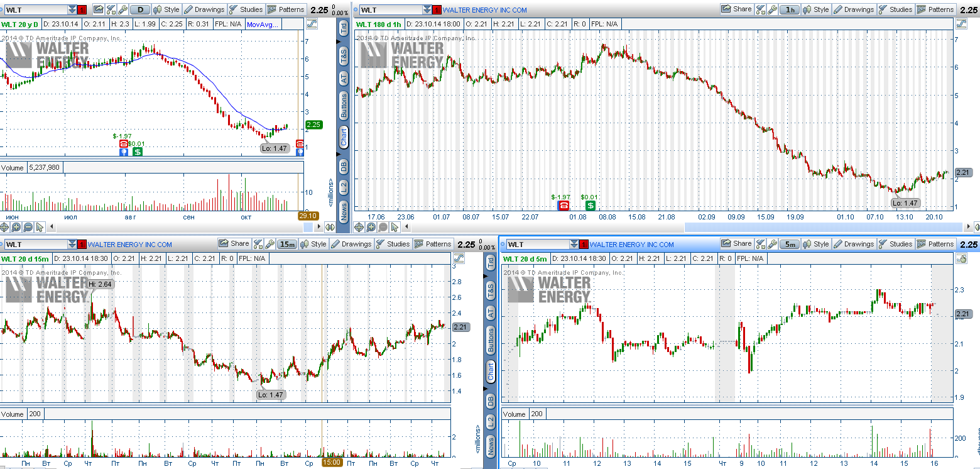
Task: Click quick tools icon in daily chart toolbar
Action: pyautogui.click(x=111, y=9)
